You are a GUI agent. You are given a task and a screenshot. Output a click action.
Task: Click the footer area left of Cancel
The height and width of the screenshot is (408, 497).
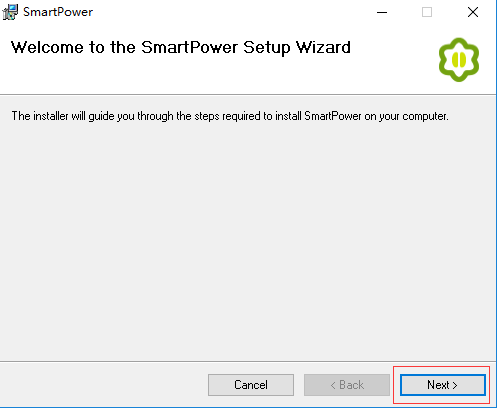tap(103, 385)
